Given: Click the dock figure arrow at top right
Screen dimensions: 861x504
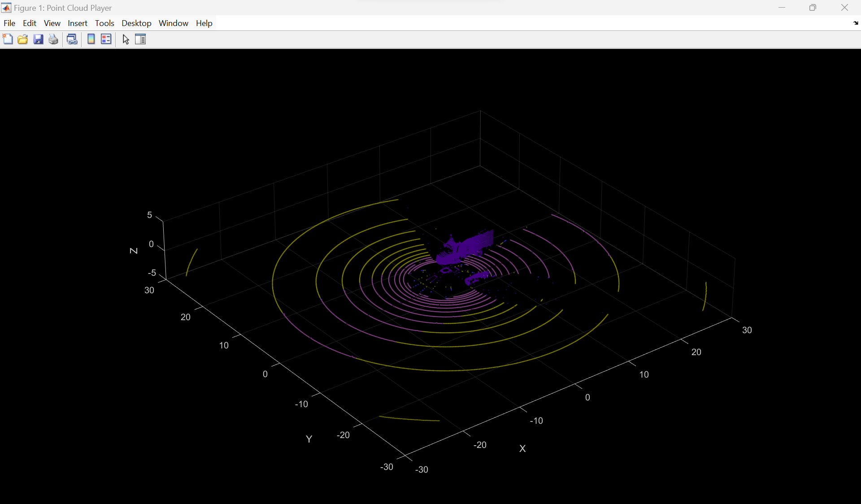Looking at the screenshot, I should coord(855,23).
